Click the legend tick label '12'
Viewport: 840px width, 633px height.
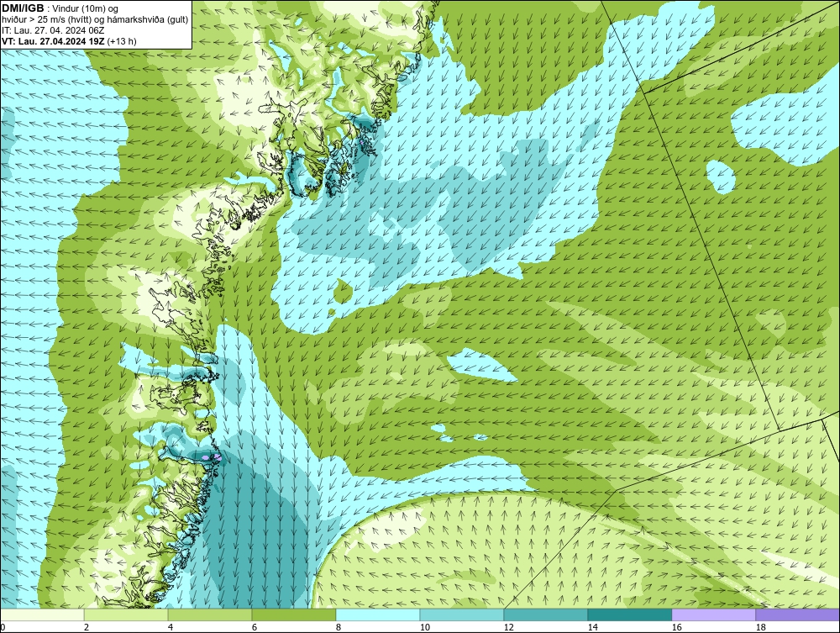tap(508, 628)
